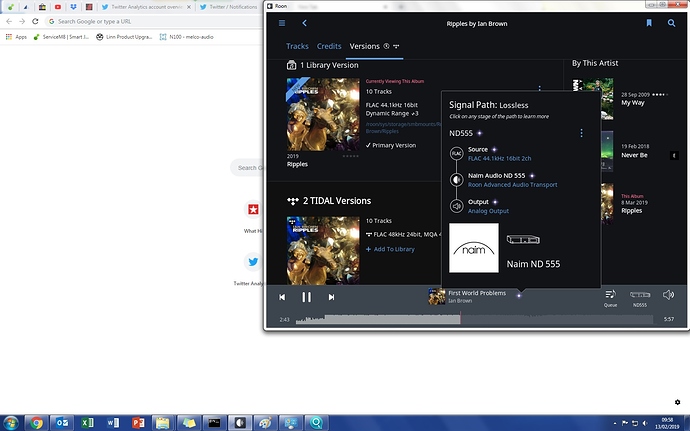Viewport: 690px width, 431px height.
Task: Click the ND 555 device icon beside Naim logo
Action: coord(523,239)
